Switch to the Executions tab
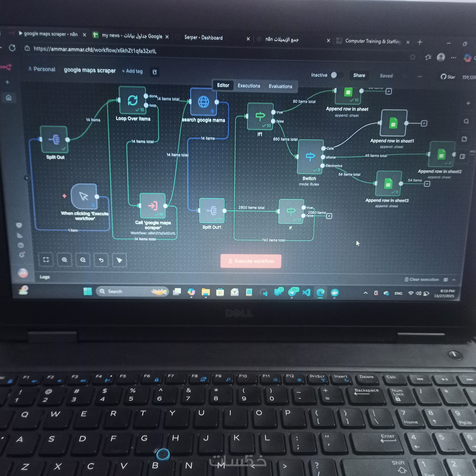 click(249, 86)
